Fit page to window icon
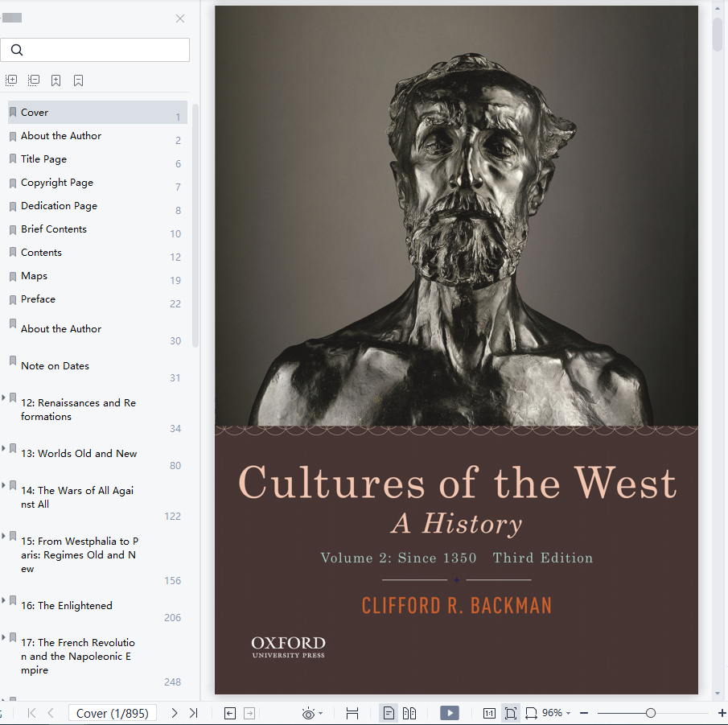 point(510,713)
